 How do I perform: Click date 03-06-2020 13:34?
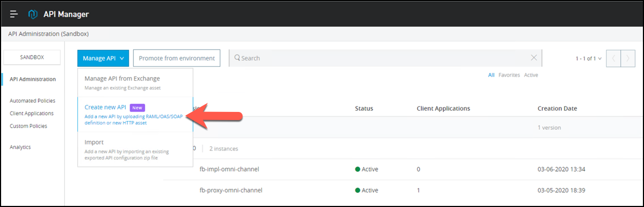coord(561,169)
